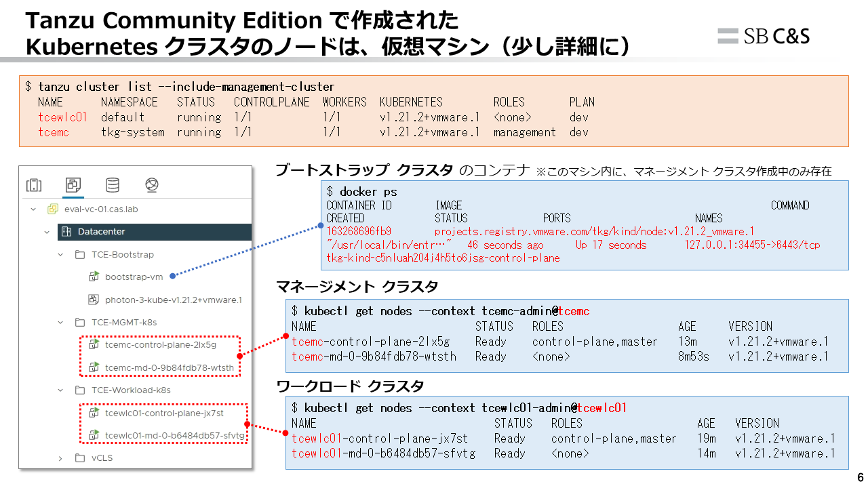868x488 pixels.
Task: Collapse the TCE-Bootstrap folder
Action: point(60,255)
